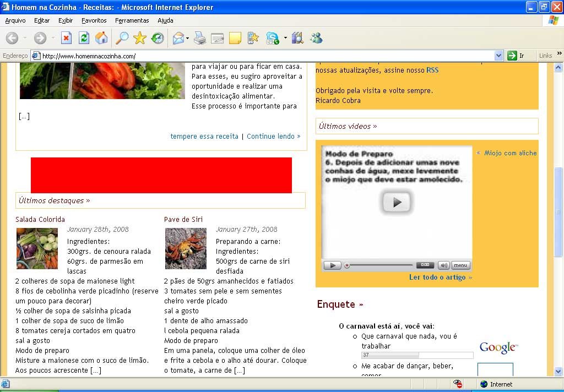The height and width of the screenshot is (392, 564).
Task: Open the Ferramentas menu
Action: [x=132, y=20]
